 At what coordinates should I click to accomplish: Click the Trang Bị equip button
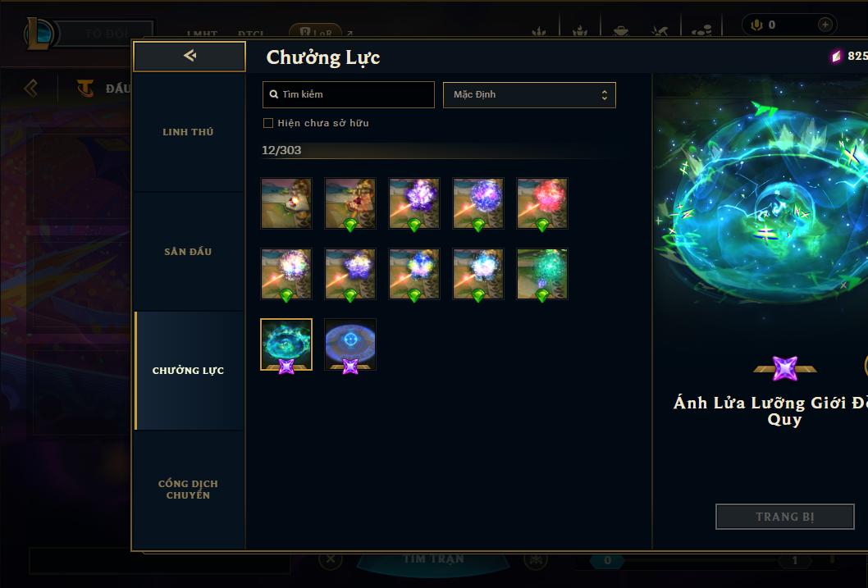point(785,517)
